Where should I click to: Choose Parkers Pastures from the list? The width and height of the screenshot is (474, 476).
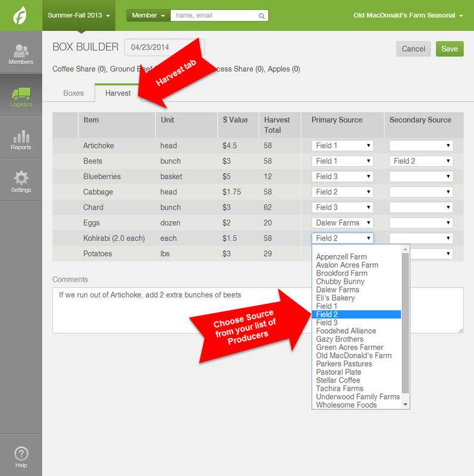[x=357, y=364]
